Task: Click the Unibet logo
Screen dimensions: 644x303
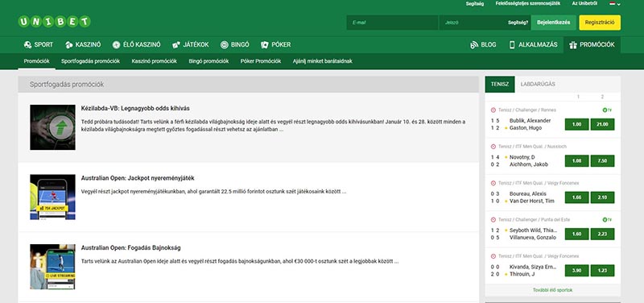Action: tap(54, 22)
